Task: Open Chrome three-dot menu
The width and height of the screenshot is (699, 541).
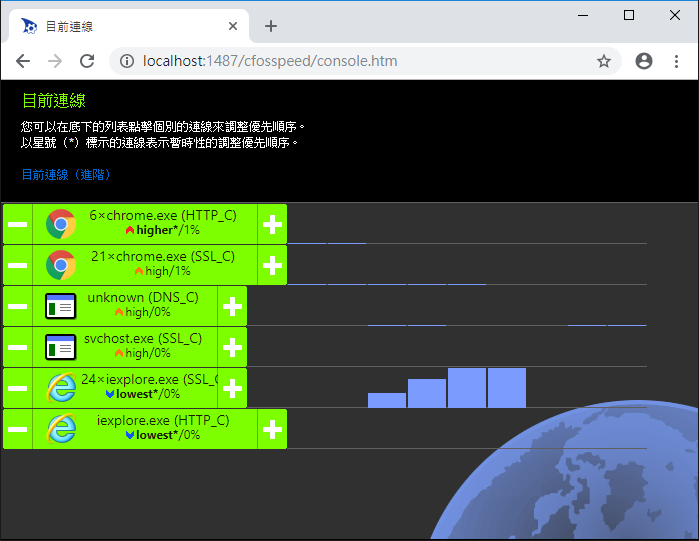Action: (676, 61)
